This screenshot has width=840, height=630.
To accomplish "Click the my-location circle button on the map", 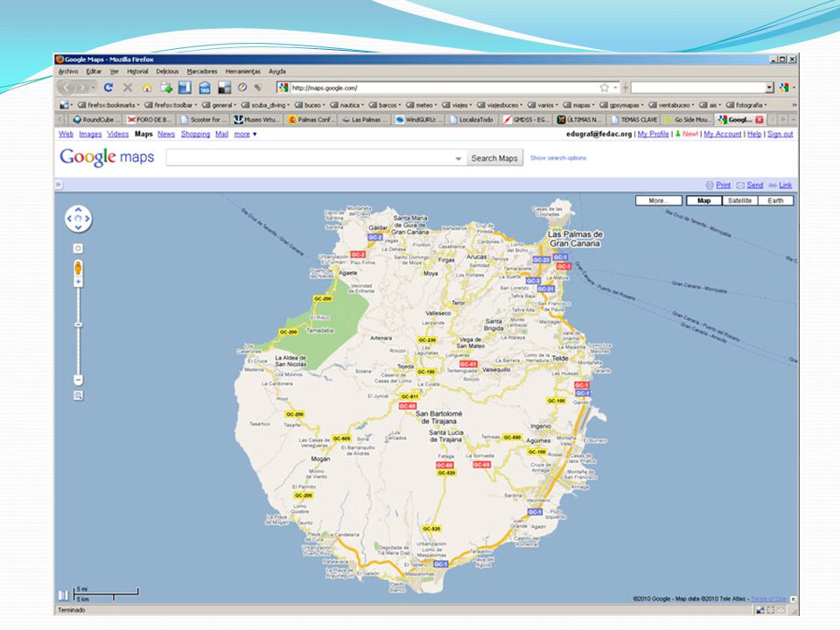I will (x=78, y=248).
